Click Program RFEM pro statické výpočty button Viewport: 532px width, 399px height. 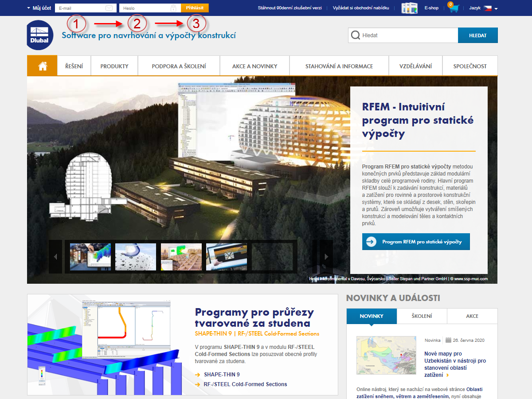tap(416, 242)
